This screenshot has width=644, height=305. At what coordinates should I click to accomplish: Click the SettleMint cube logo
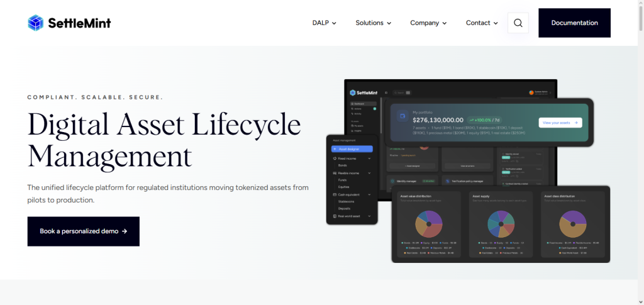(x=35, y=23)
